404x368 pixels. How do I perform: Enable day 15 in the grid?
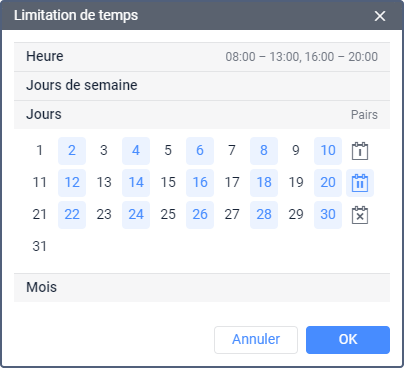[168, 183]
